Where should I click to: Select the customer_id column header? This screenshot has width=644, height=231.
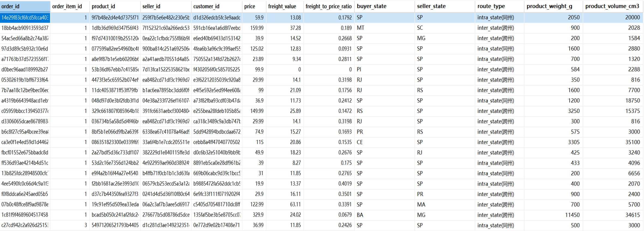[x=216, y=6]
